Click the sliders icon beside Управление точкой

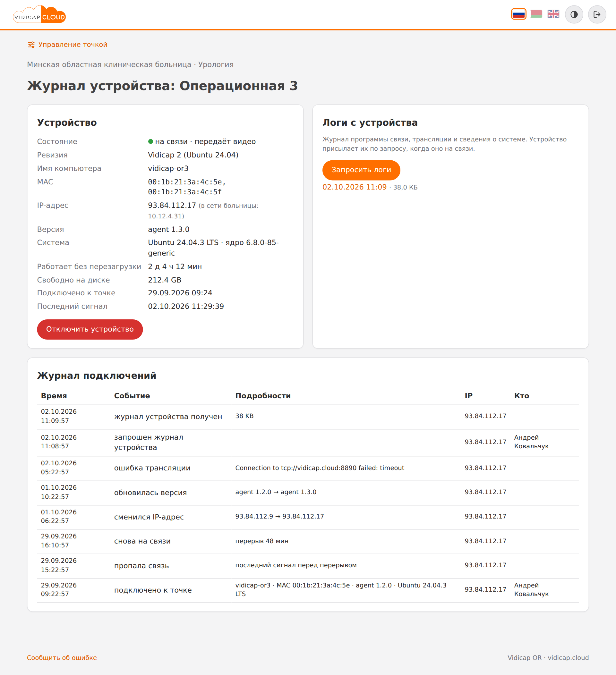31,45
